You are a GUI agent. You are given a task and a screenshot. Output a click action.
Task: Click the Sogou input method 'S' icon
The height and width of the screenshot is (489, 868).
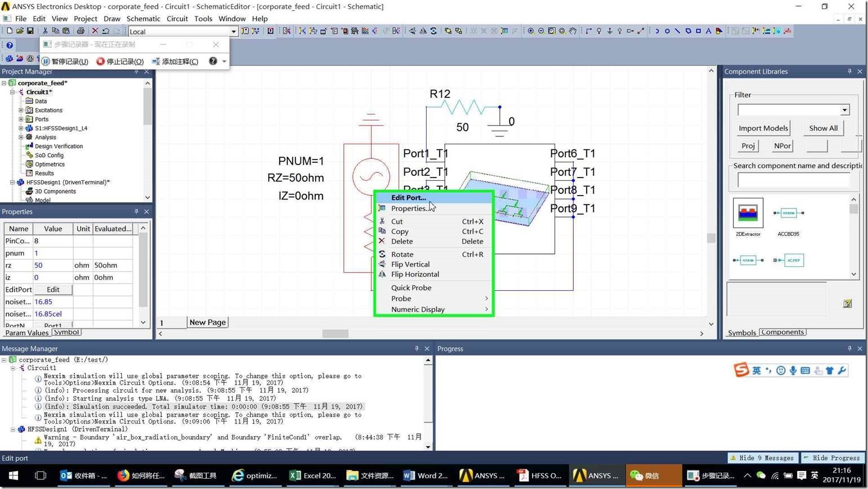[741, 370]
